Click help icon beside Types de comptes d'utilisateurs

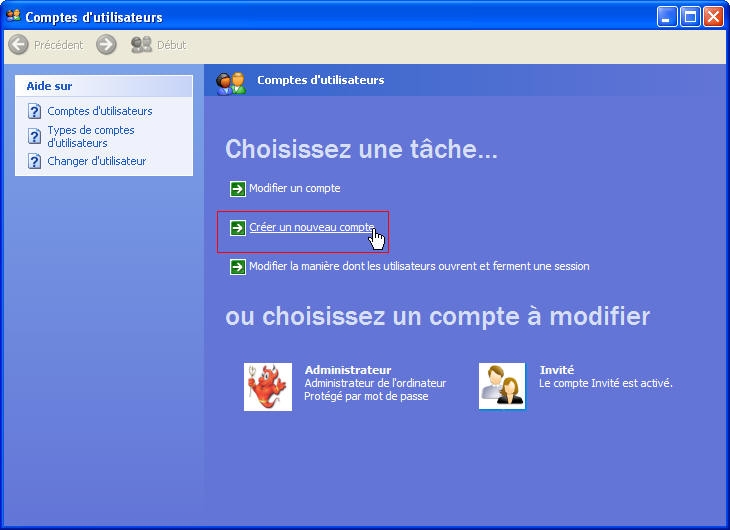pyautogui.click(x=34, y=136)
